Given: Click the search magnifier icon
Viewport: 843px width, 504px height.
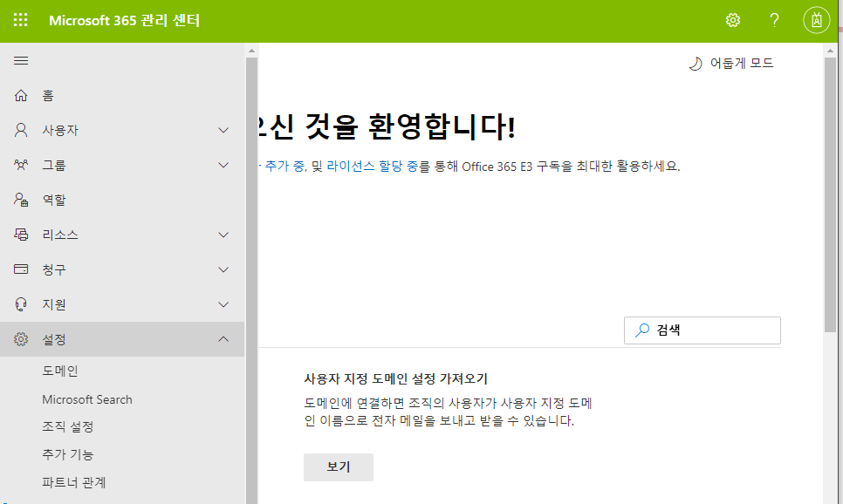Looking at the screenshot, I should point(642,330).
